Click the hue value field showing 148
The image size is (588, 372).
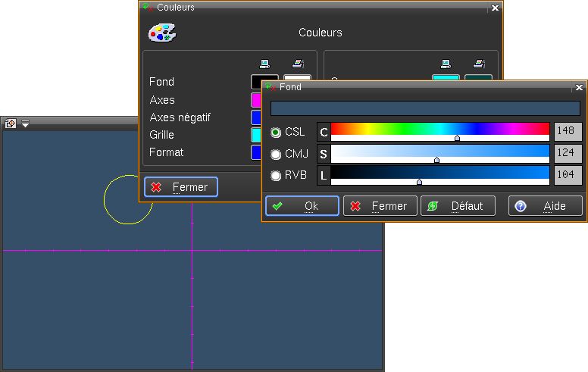point(568,132)
